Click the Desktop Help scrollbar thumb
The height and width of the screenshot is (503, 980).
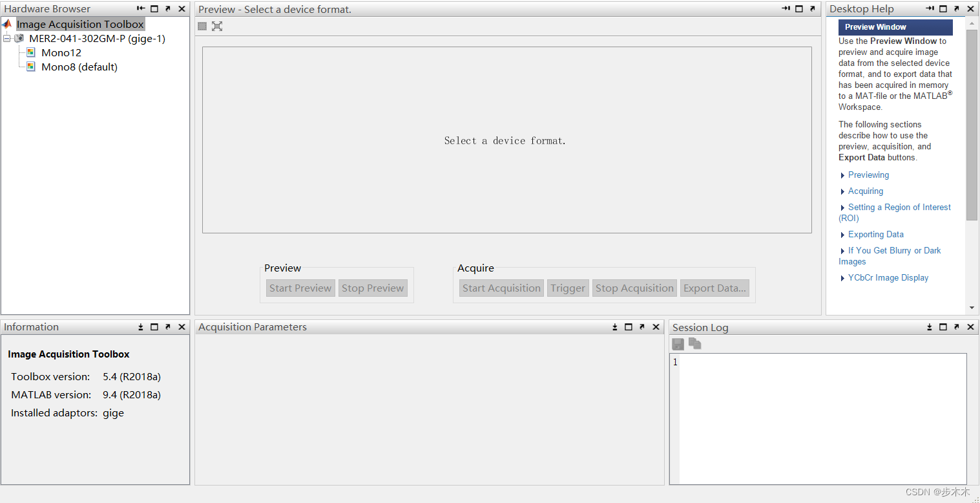(x=972, y=125)
